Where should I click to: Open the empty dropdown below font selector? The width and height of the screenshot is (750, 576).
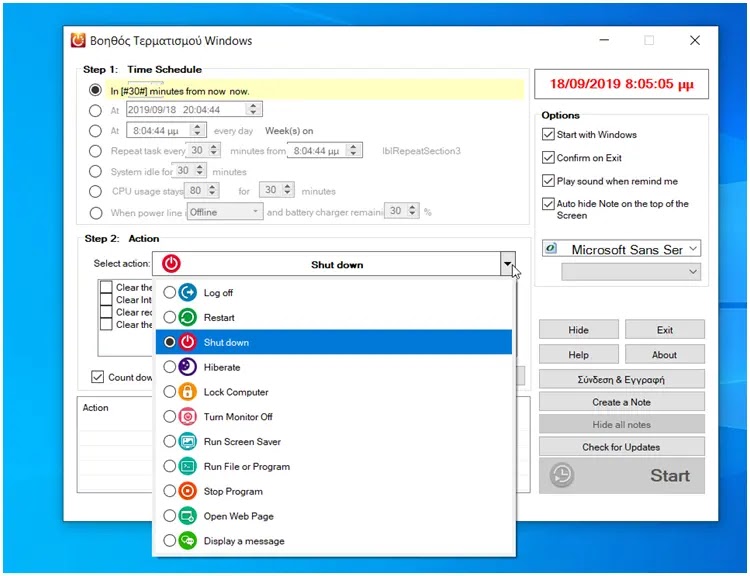point(631,272)
